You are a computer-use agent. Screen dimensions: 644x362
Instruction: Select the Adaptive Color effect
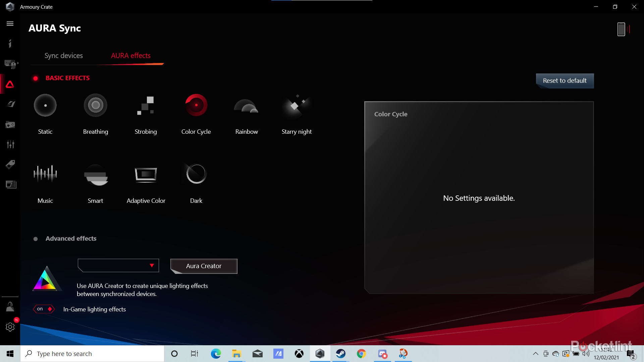coord(146,174)
